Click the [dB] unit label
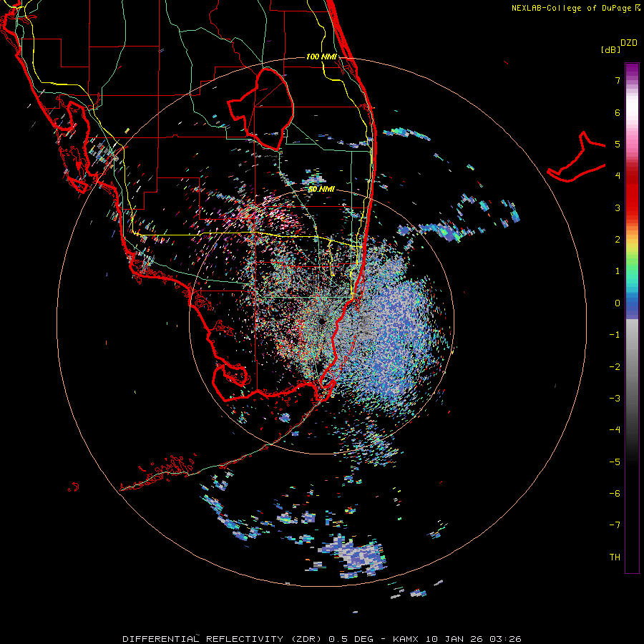 tap(611, 49)
